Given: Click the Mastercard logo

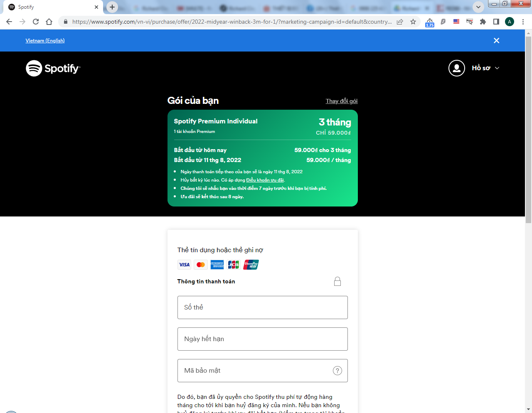Looking at the screenshot, I should (x=201, y=265).
